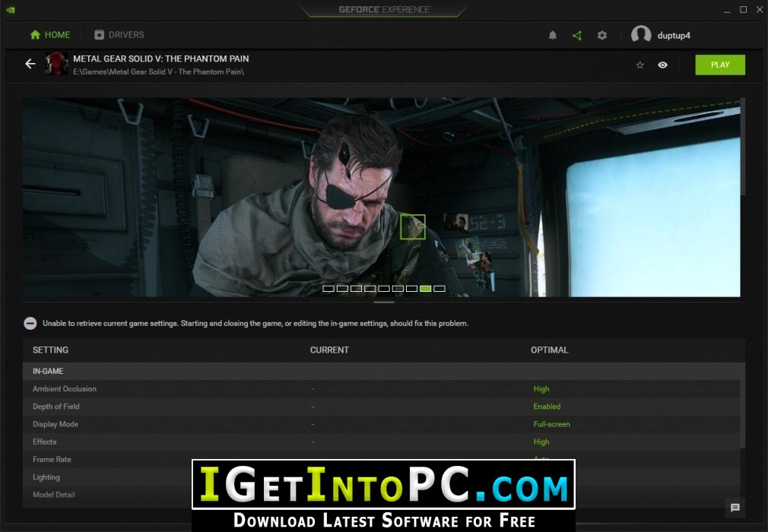Viewport: 768px width, 532px height.
Task: Select the first screenshot indicator box
Action: pos(328,289)
